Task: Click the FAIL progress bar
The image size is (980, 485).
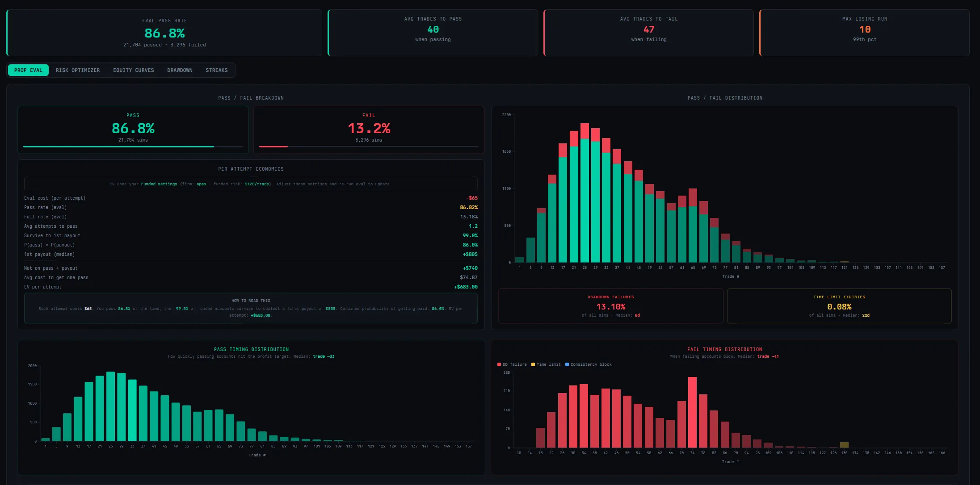Action: point(369,146)
